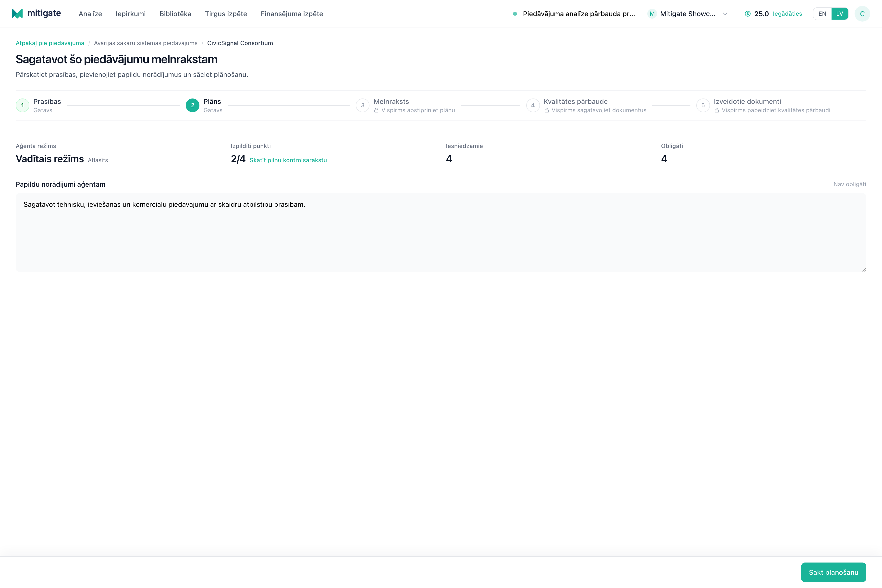Switch language to EN
Viewport: 882px width, 588px height.
pos(822,14)
